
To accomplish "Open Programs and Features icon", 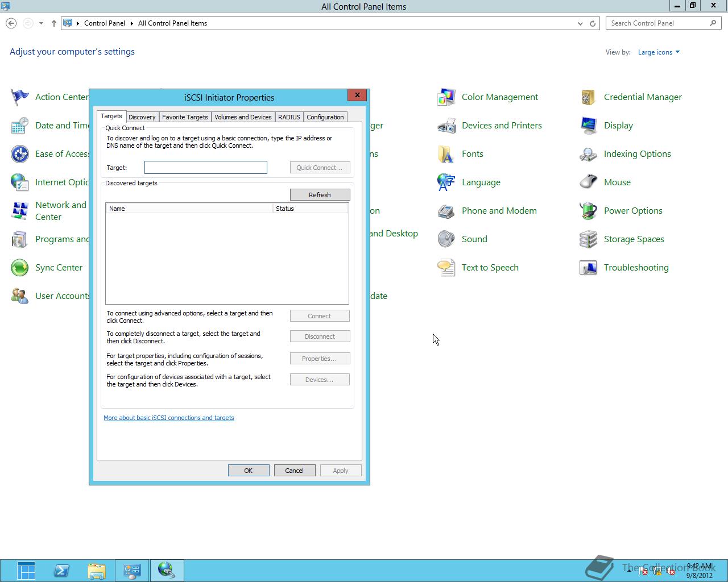I will [20, 239].
